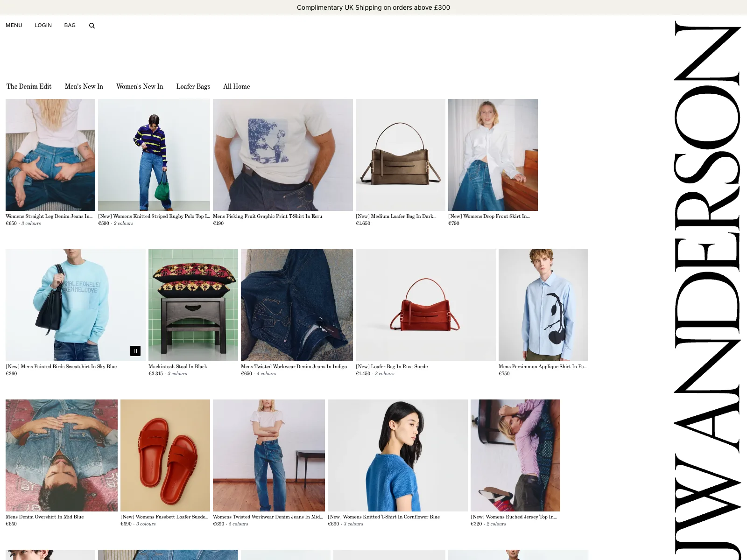Click '2 colours' under Rugby Polo Top
This screenshot has height=560, width=747.
123,223
